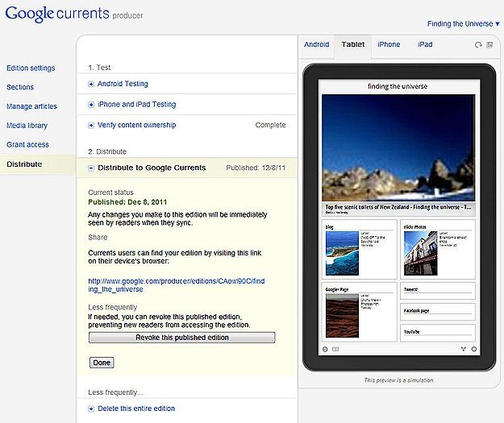This screenshot has height=423, width=504.
Task: Open the Finding the Universe dropdown menu
Action: [463, 23]
